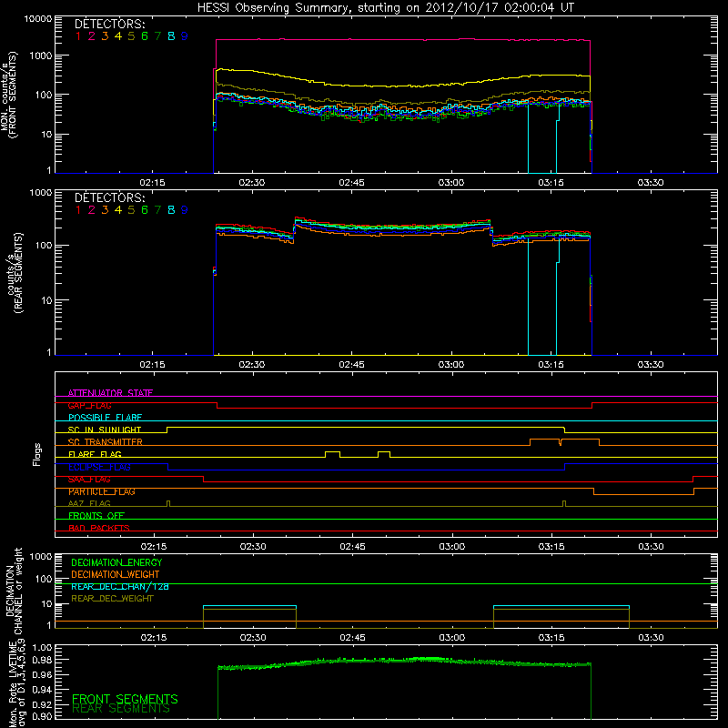Click the 'FLARE_FLAG' label
The height and width of the screenshot is (728, 728).
point(95,454)
